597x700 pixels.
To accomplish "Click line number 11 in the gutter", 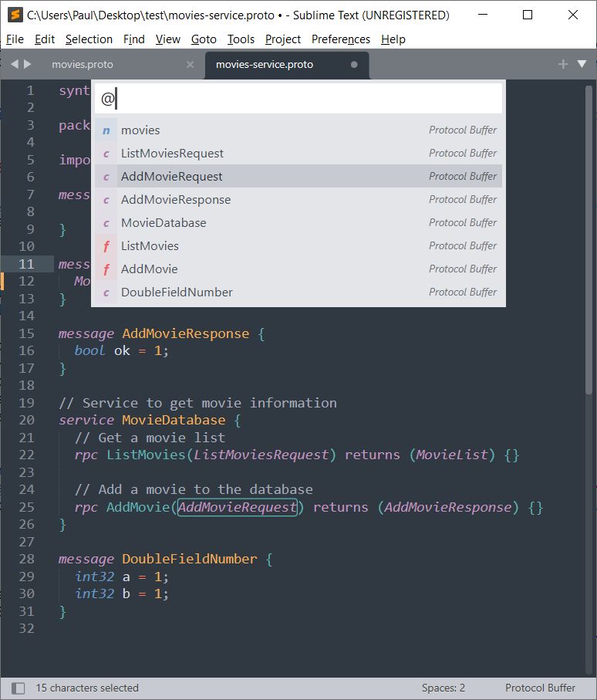I will (26, 264).
